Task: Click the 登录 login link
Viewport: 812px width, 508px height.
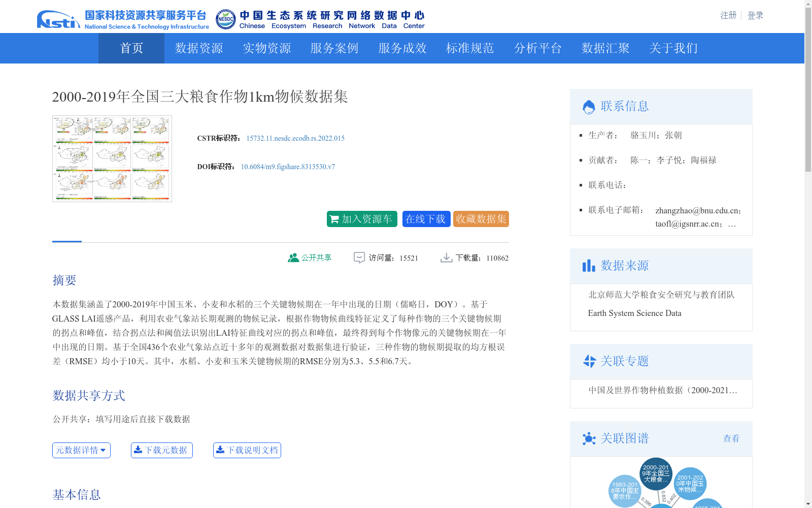Action: tap(755, 15)
